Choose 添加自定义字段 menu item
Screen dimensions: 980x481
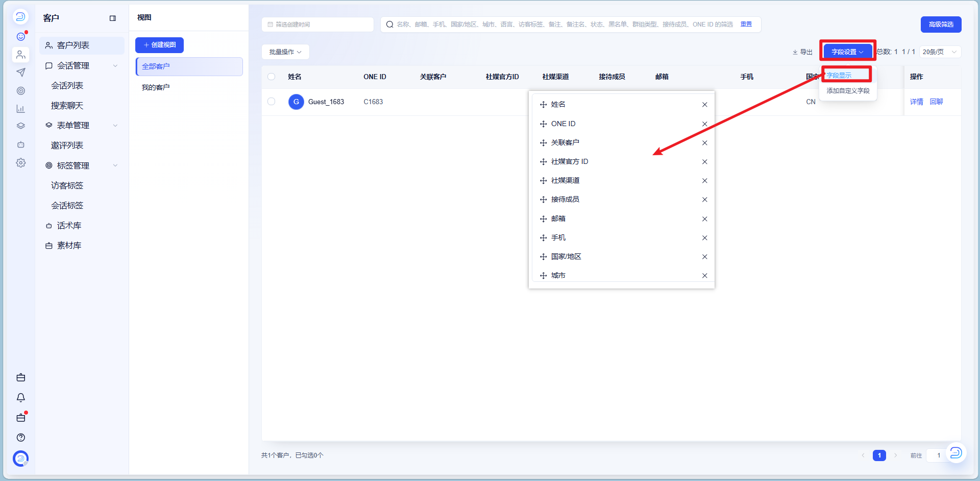click(848, 91)
